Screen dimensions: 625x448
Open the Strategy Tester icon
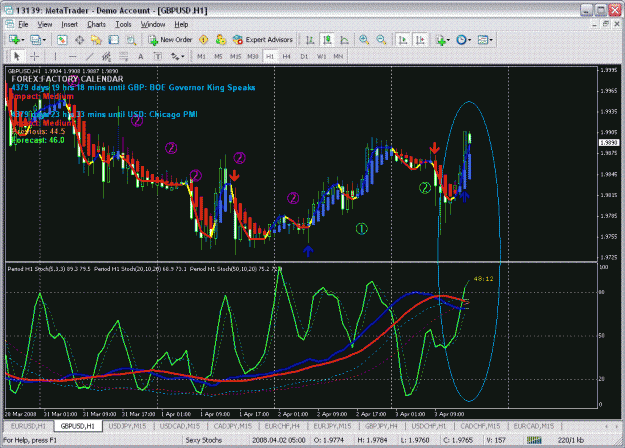coord(131,40)
